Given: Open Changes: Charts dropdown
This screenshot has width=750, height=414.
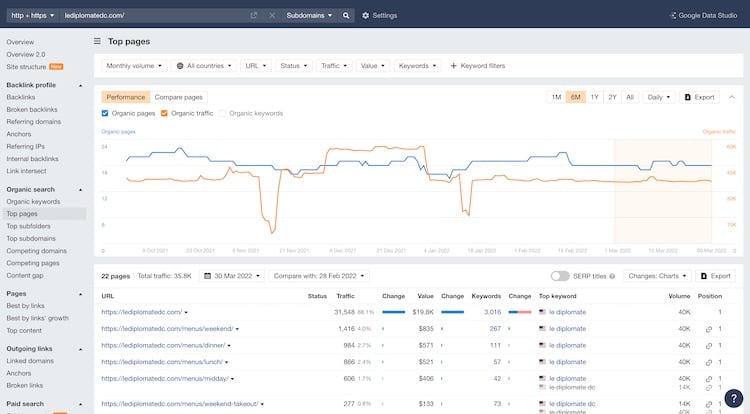Looking at the screenshot, I should coord(657,276).
